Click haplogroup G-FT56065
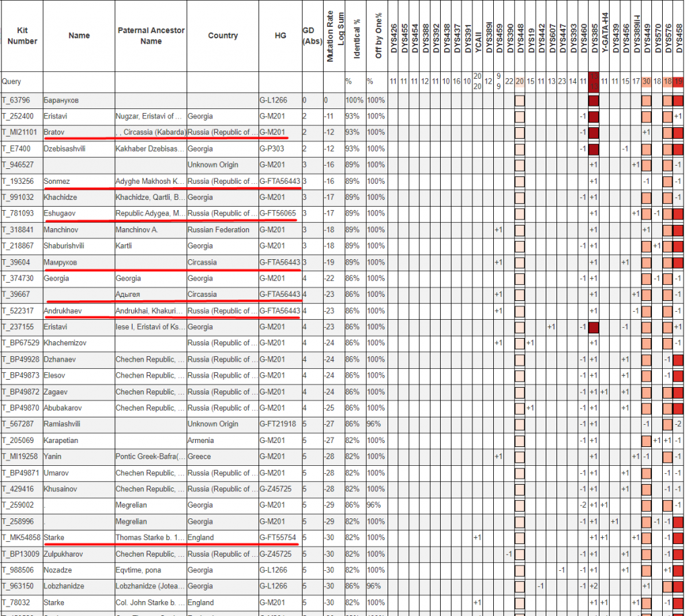This screenshot has height=616, width=689. coord(279,213)
